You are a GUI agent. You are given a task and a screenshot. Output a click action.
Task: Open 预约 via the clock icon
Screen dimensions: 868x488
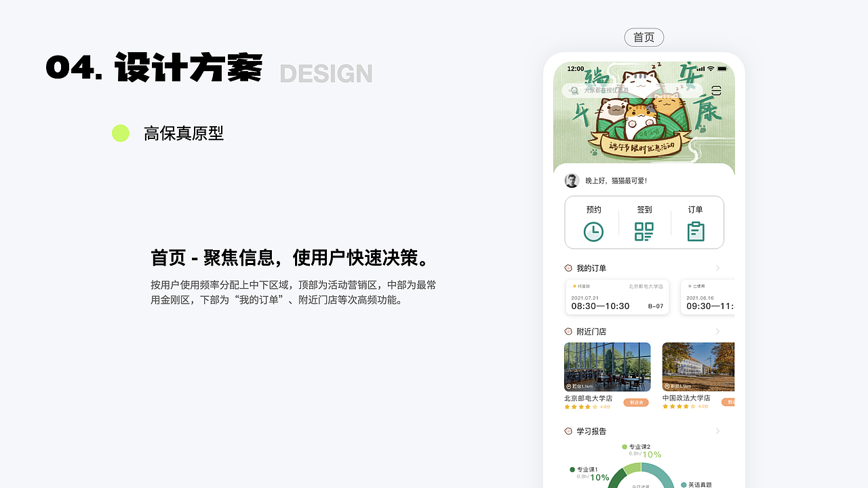[593, 232]
